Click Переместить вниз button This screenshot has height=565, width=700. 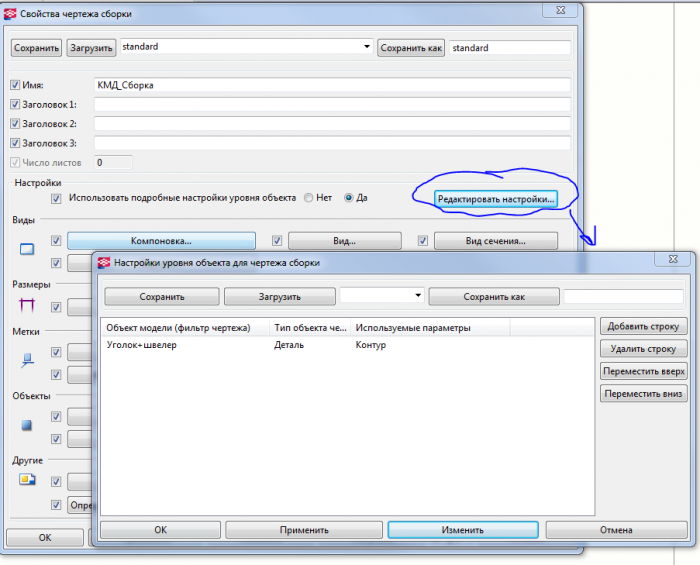point(643,394)
